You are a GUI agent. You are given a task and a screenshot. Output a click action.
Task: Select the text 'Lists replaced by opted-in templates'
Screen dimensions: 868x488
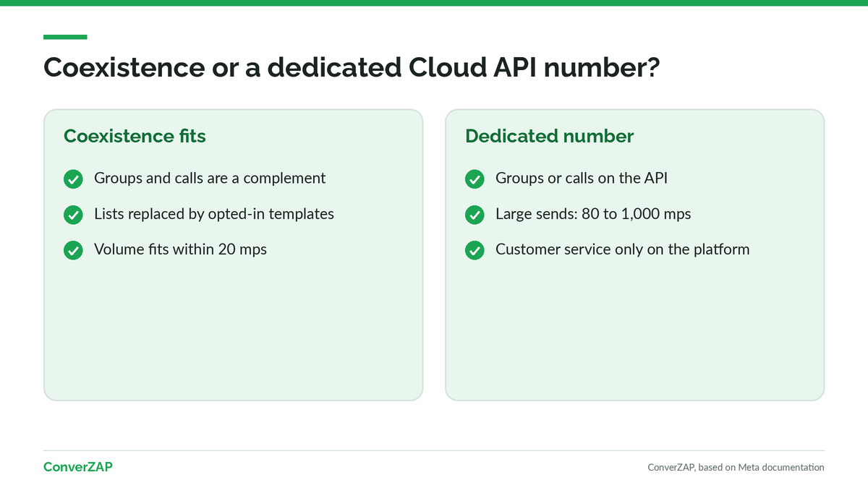pos(214,214)
